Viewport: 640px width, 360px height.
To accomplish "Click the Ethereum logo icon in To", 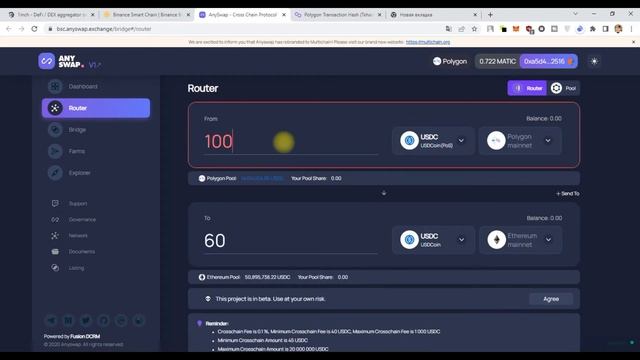I will coord(496,240).
